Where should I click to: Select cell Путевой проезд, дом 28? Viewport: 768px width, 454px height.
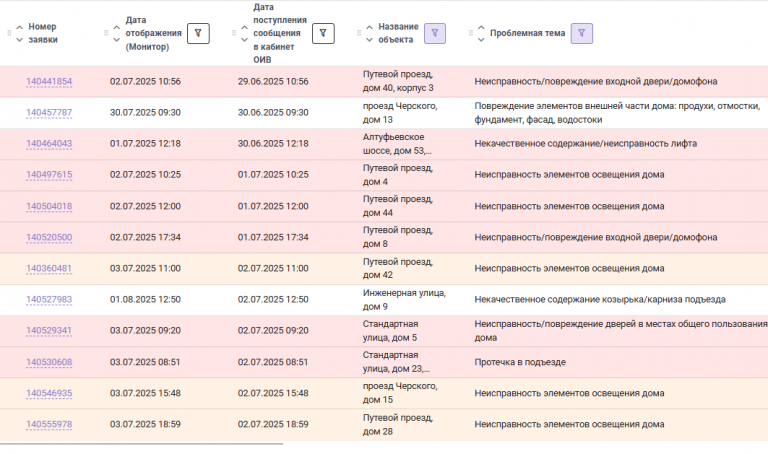[398, 424]
